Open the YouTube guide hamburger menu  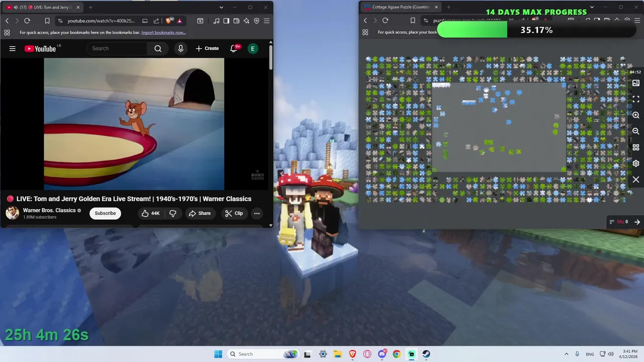click(x=13, y=49)
